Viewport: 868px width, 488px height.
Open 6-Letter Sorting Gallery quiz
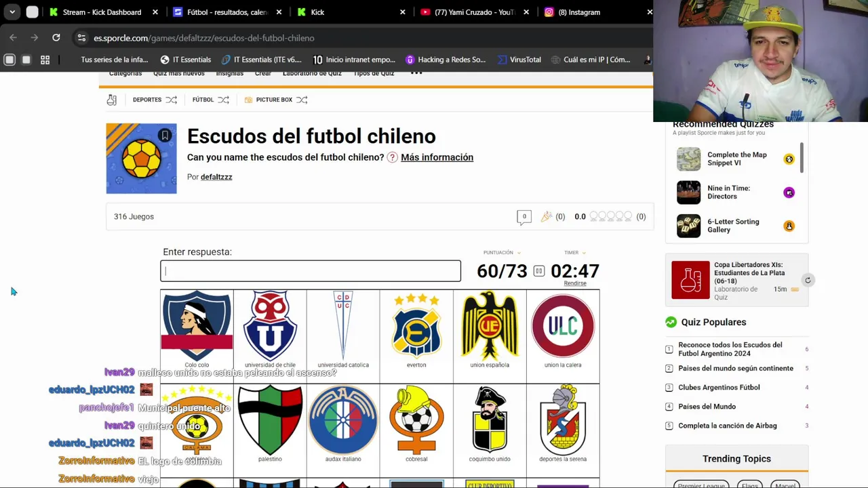(x=736, y=226)
